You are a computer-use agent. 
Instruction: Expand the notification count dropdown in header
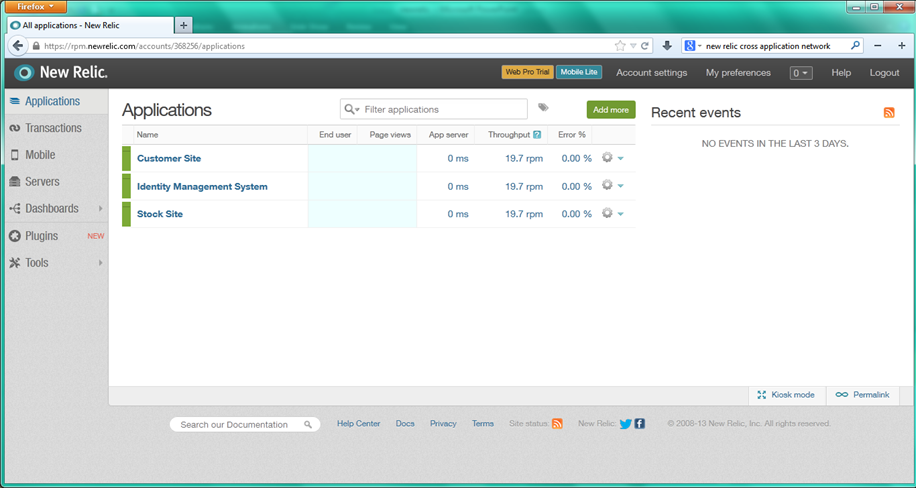point(800,73)
